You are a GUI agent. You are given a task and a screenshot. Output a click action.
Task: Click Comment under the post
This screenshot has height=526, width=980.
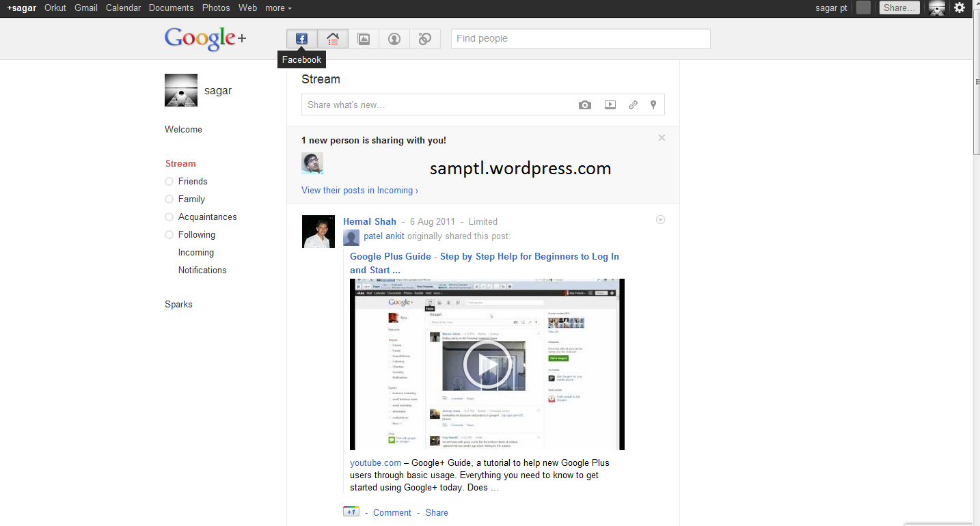[392, 512]
